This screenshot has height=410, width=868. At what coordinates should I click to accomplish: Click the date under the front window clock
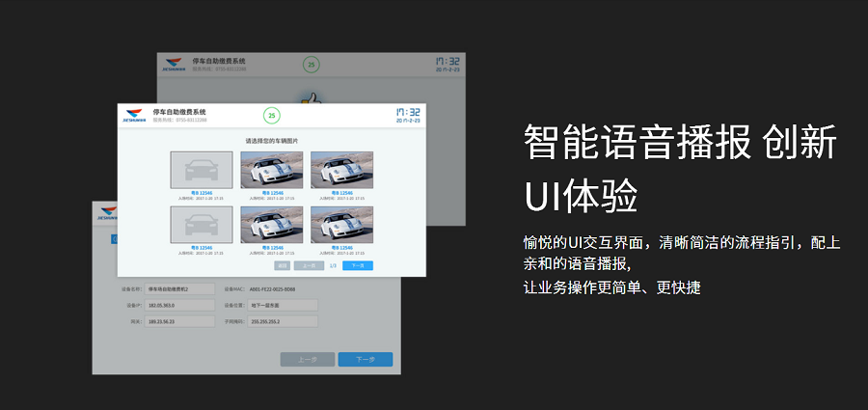tap(408, 121)
